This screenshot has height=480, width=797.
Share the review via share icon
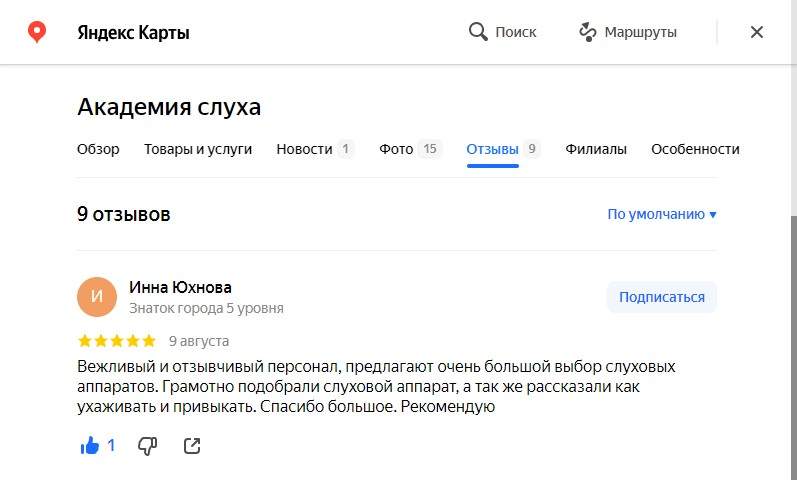tap(192, 446)
